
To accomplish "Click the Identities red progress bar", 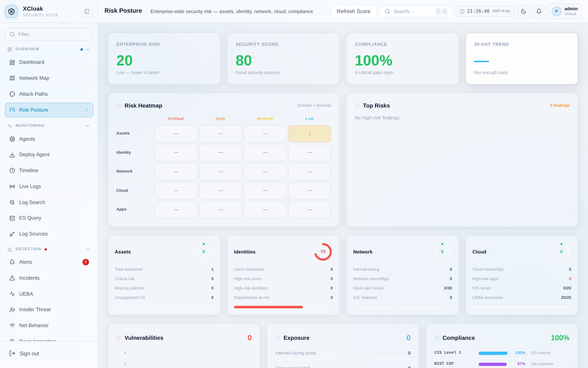I will point(268,307).
